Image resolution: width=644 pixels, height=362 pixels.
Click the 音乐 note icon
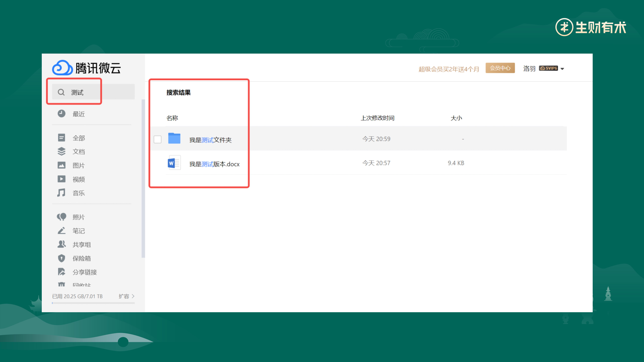click(x=61, y=193)
